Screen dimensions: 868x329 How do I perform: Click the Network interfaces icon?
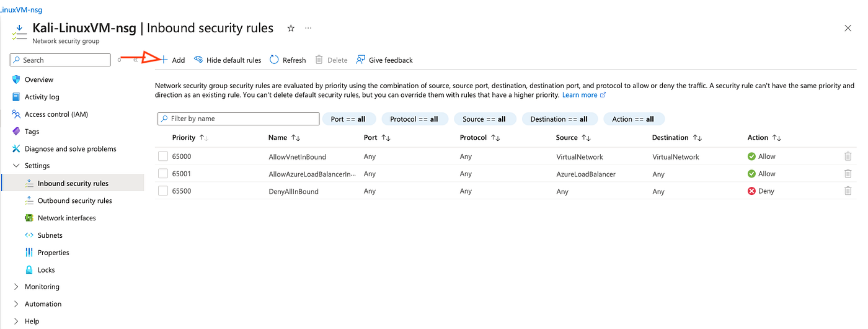click(x=29, y=218)
